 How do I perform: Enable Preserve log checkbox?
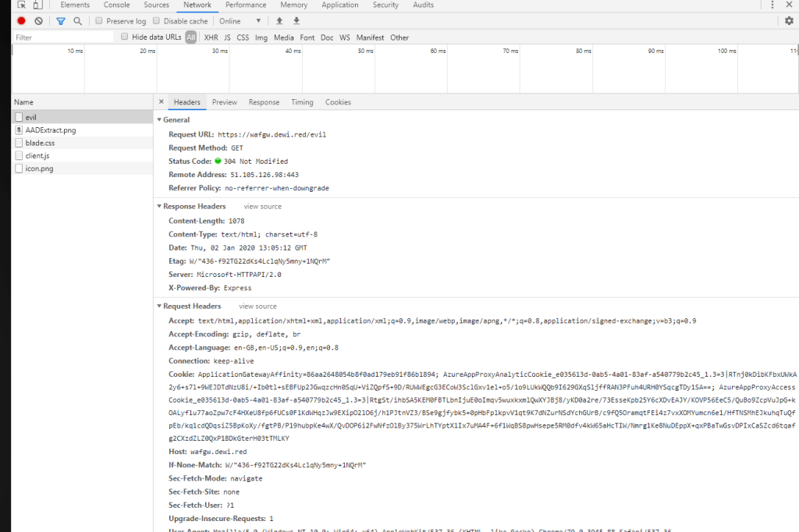[98, 21]
